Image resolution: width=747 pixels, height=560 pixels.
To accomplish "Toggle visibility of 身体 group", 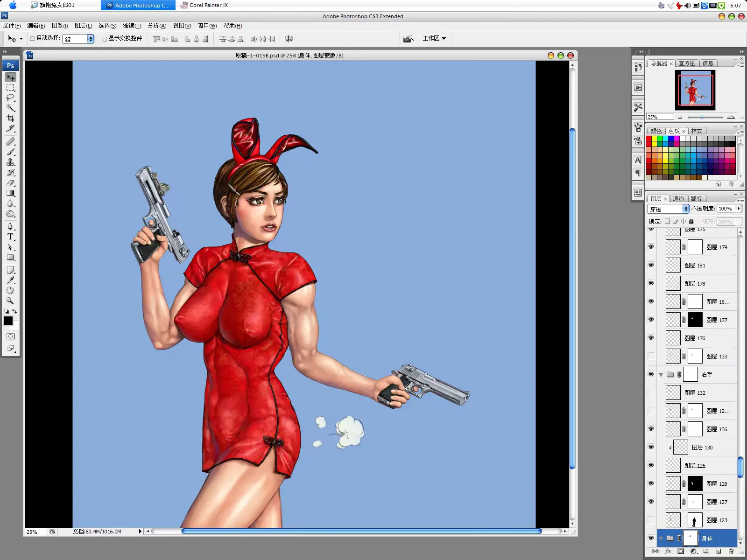I will [651, 538].
